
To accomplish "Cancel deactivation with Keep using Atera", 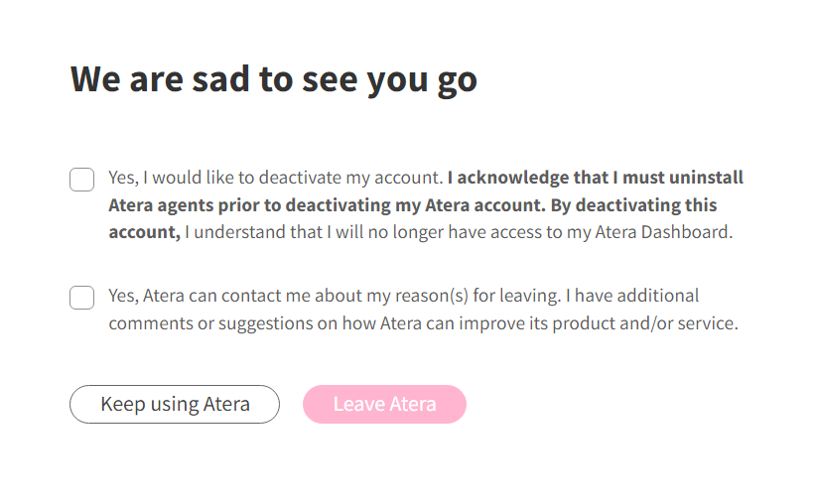I will (x=175, y=404).
